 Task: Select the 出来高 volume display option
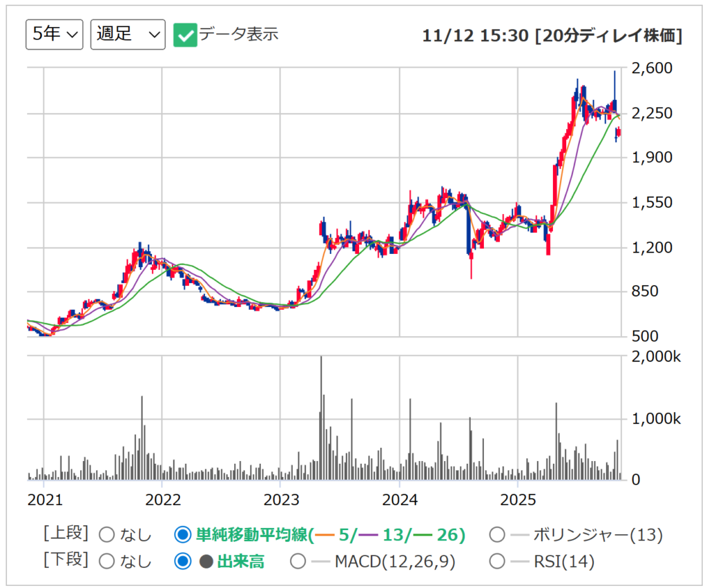point(182,562)
